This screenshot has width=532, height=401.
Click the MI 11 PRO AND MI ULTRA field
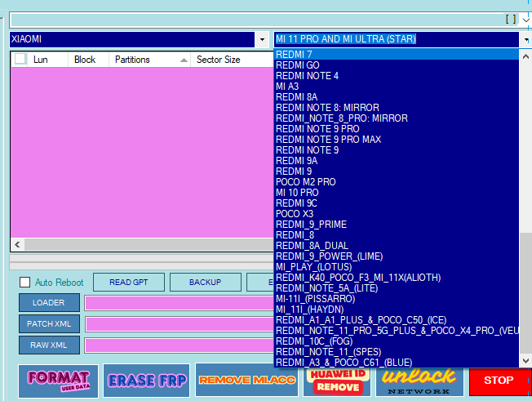pyautogui.click(x=396, y=39)
